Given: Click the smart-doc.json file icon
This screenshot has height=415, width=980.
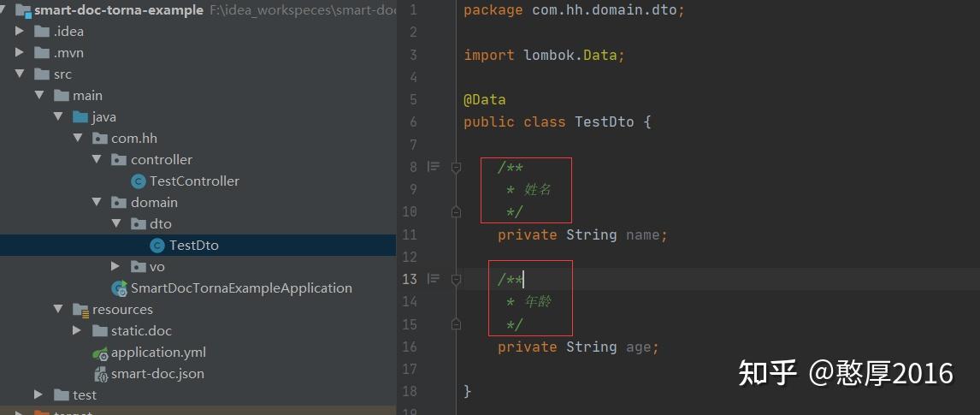Looking at the screenshot, I should click(x=99, y=374).
